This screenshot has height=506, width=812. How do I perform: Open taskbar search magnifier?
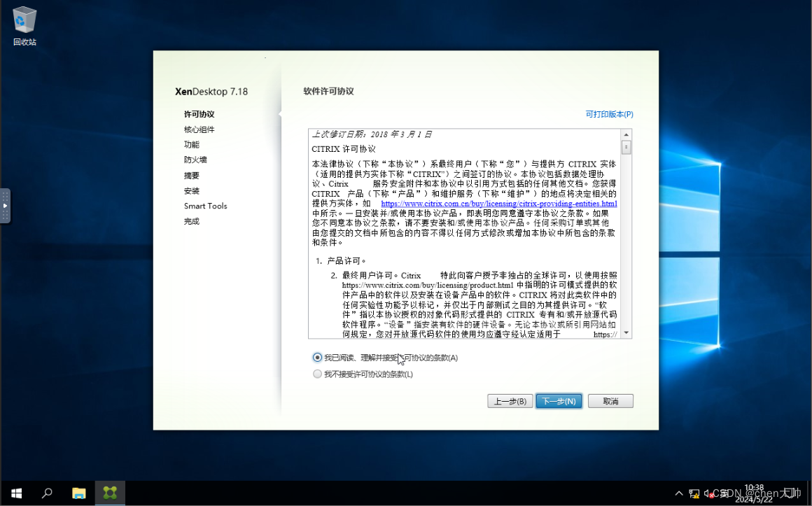tap(47, 493)
